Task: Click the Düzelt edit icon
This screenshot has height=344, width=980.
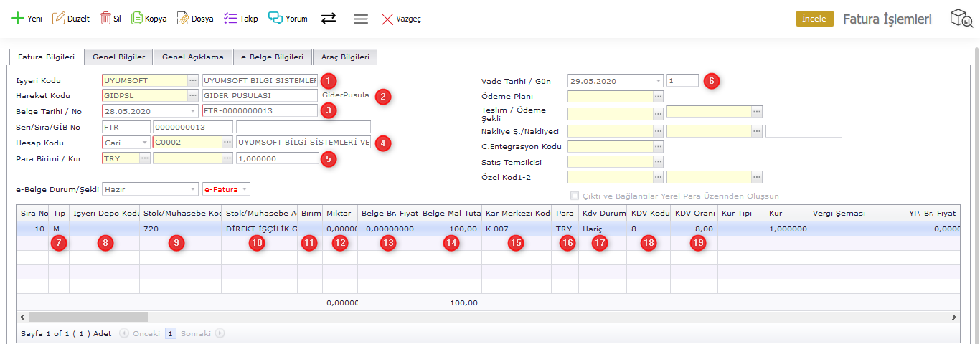Action: 59,19
